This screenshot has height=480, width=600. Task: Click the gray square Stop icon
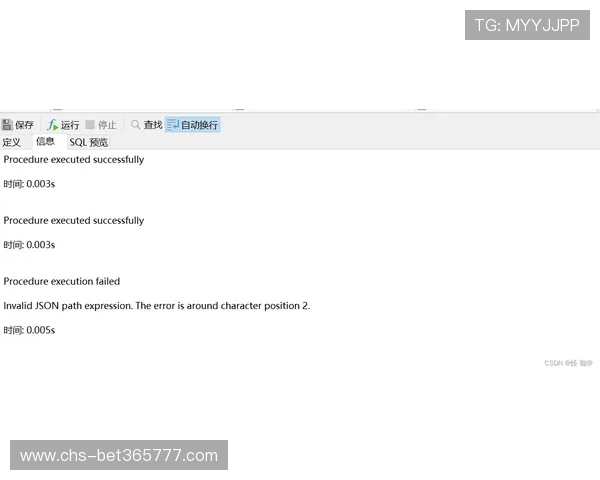pyautogui.click(x=90, y=125)
